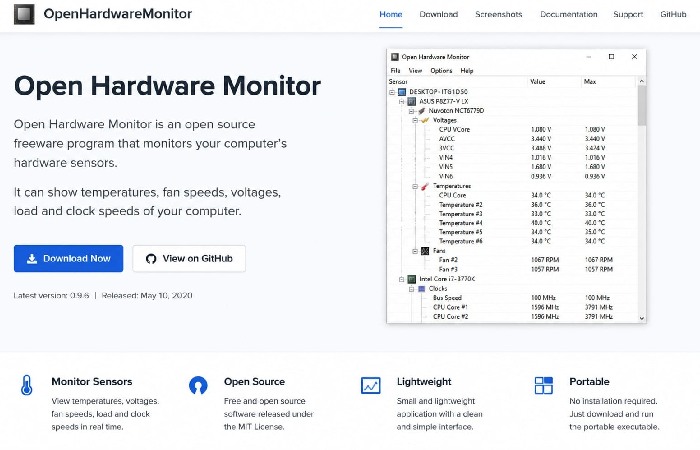Collapse the Clocks group
The height and width of the screenshot is (450, 700).
point(412,289)
